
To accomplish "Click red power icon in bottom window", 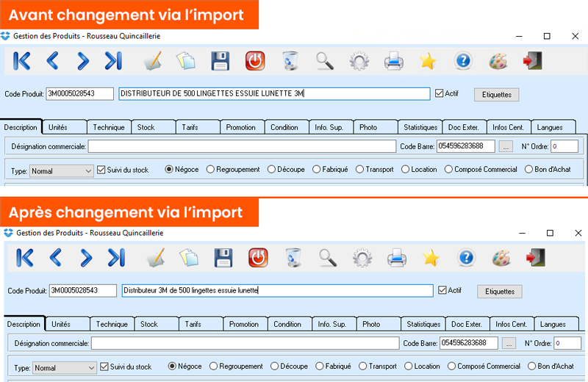I will pos(258,258).
